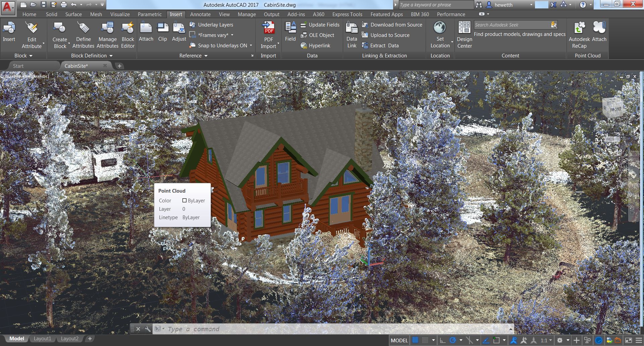
Task: Click the Extract Data button
Action: [380, 46]
